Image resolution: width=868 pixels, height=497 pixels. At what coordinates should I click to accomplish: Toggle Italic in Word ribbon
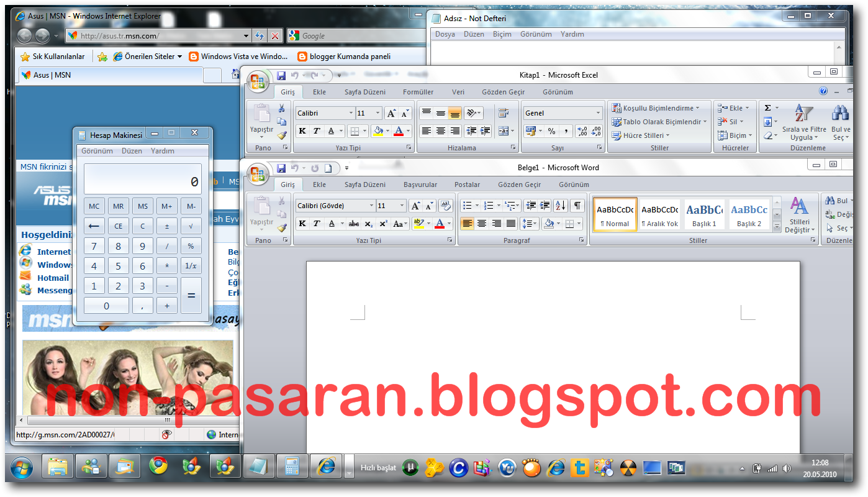(x=317, y=224)
